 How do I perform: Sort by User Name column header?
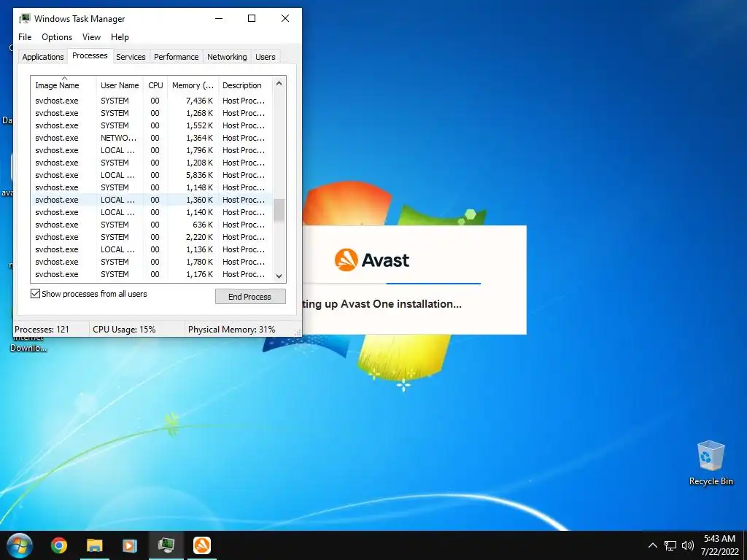120,85
